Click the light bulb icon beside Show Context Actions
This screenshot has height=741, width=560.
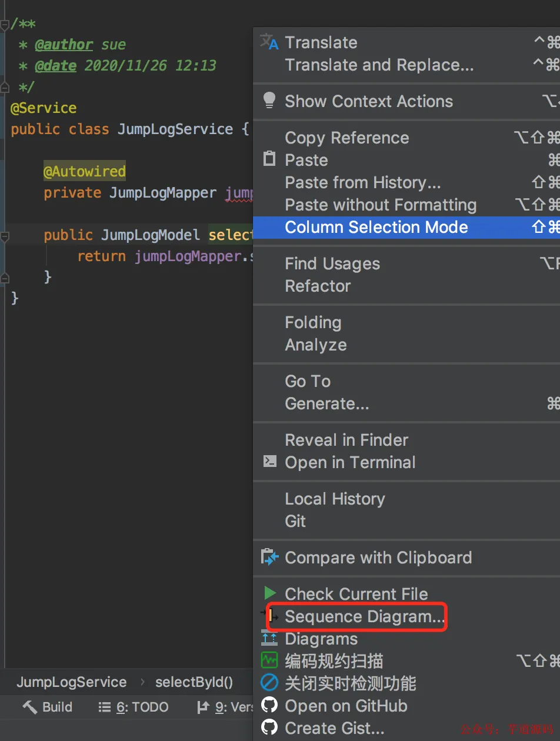pyautogui.click(x=269, y=101)
